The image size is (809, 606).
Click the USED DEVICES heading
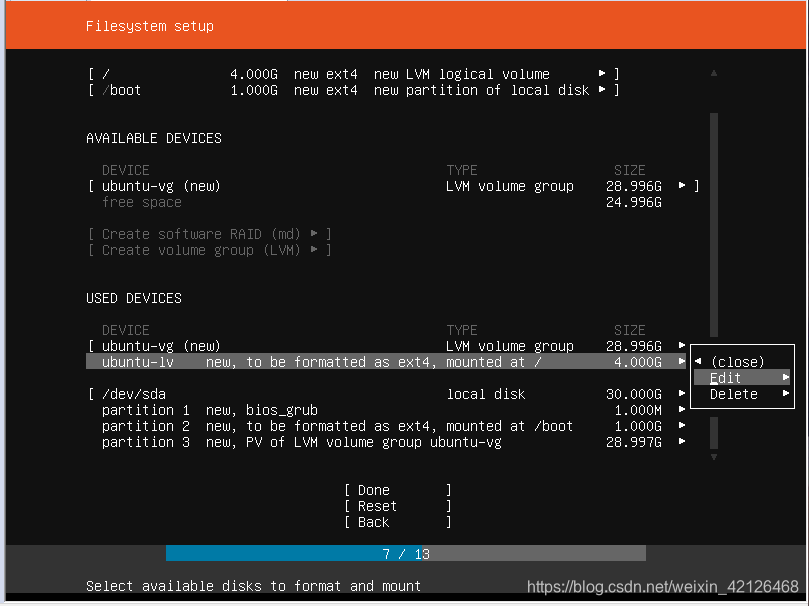click(x=134, y=298)
